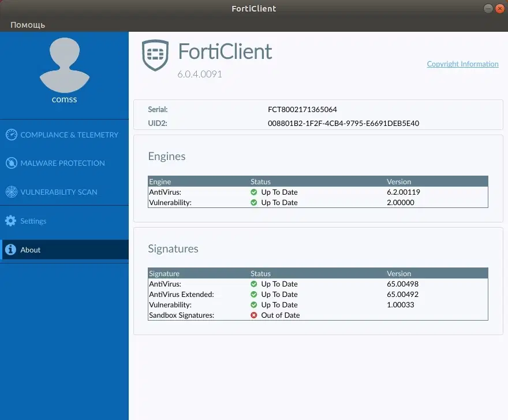This screenshot has height=420, width=508.
Task: Click the Sandbox Signatures row label
Action: (x=181, y=315)
